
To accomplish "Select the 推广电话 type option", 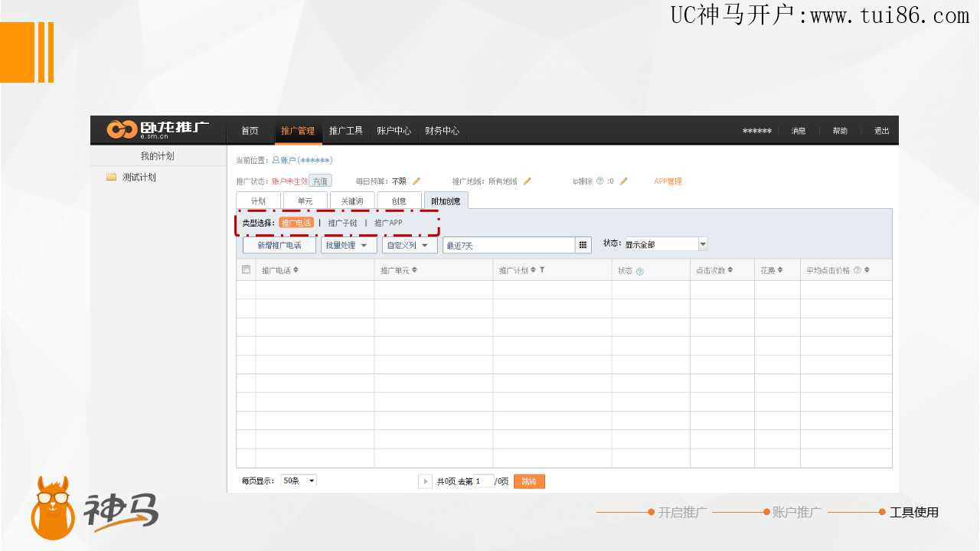I will click(296, 223).
